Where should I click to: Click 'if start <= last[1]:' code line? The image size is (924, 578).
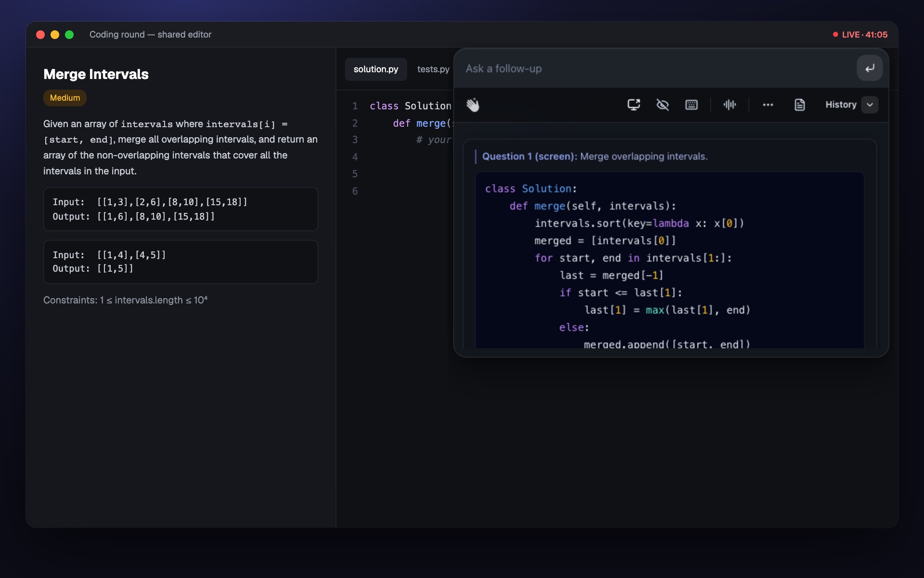click(621, 293)
